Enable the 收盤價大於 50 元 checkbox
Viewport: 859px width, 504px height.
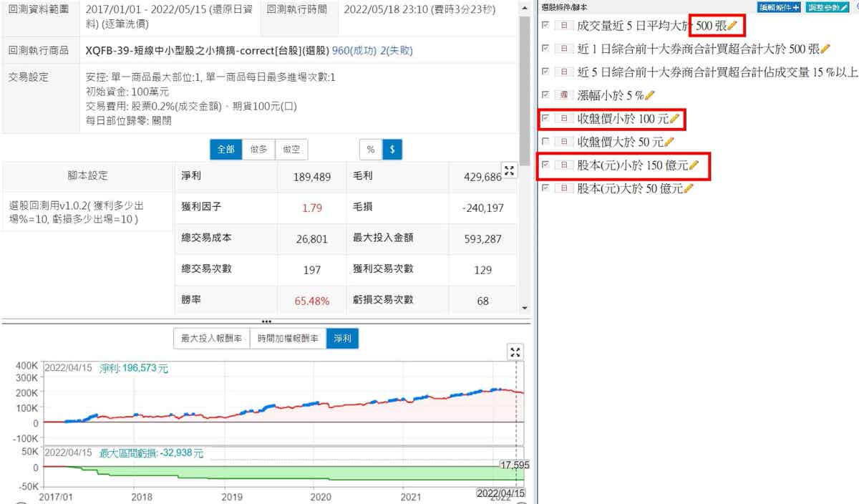click(547, 142)
